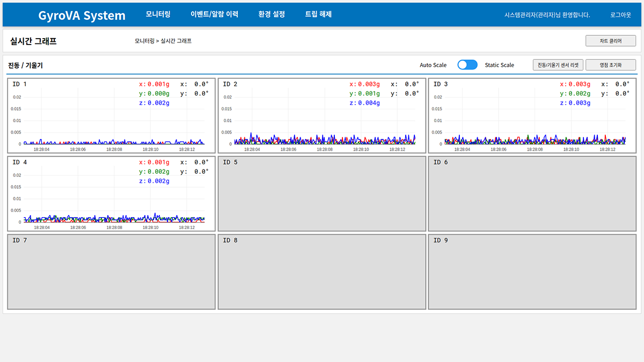Open the 모니터링 menu
Screen dimensions: 644x362
pos(158,14)
